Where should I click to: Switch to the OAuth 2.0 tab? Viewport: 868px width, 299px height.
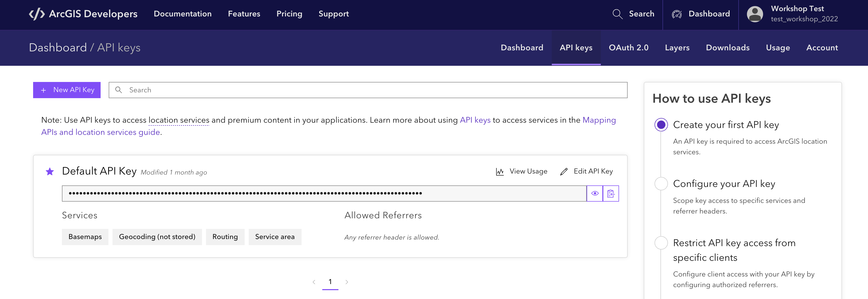(x=628, y=48)
